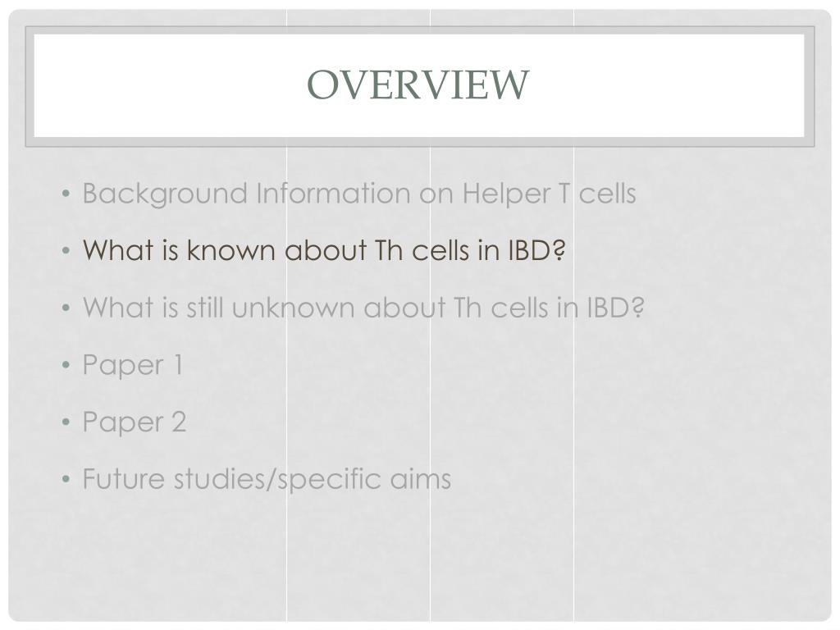Click the bullet dot before What is known
This screenshot has height=630, width=840.
66,250
